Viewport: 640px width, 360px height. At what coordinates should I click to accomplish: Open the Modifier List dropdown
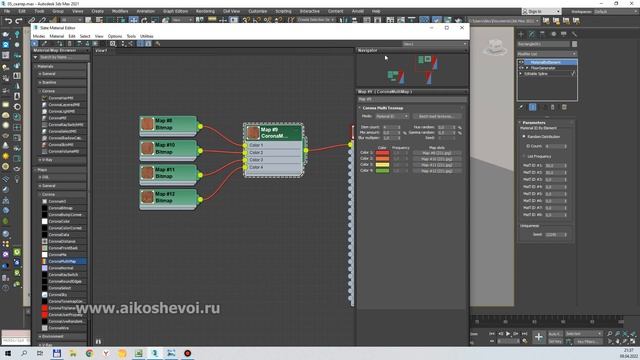click(547, 54)
